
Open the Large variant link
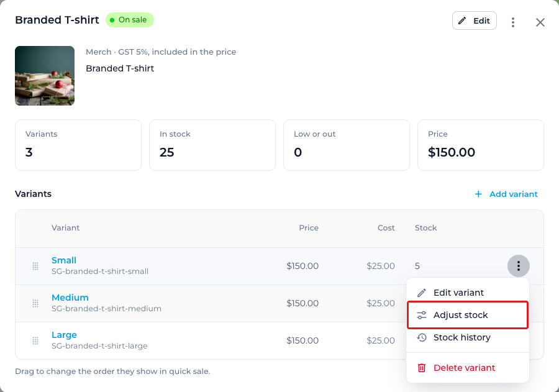tap(64, 335)
